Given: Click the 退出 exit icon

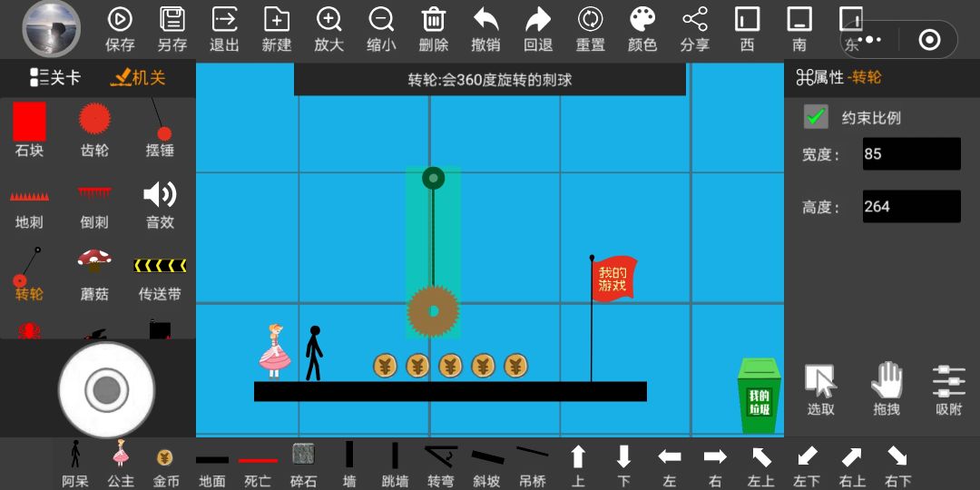Looking at the screenshot, I should click(x=224, y=19).
